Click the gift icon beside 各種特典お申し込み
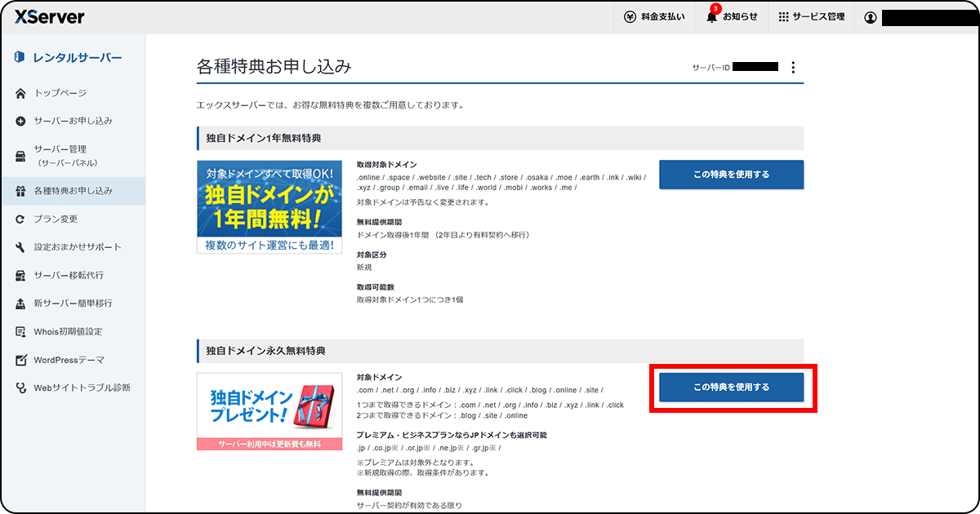The height and width of the screenshot is (514, 980). pyautogui.click(x=21, y=191)
